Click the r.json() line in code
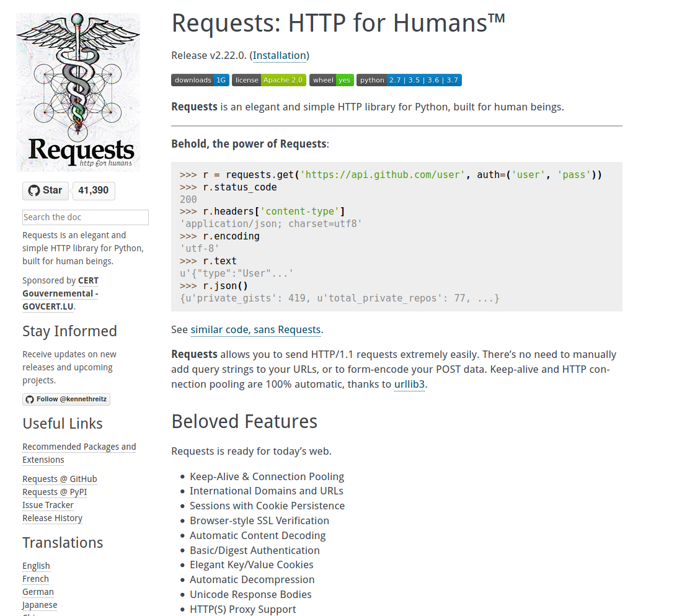Viewport: 682px width, 616px height. [213, 286]
